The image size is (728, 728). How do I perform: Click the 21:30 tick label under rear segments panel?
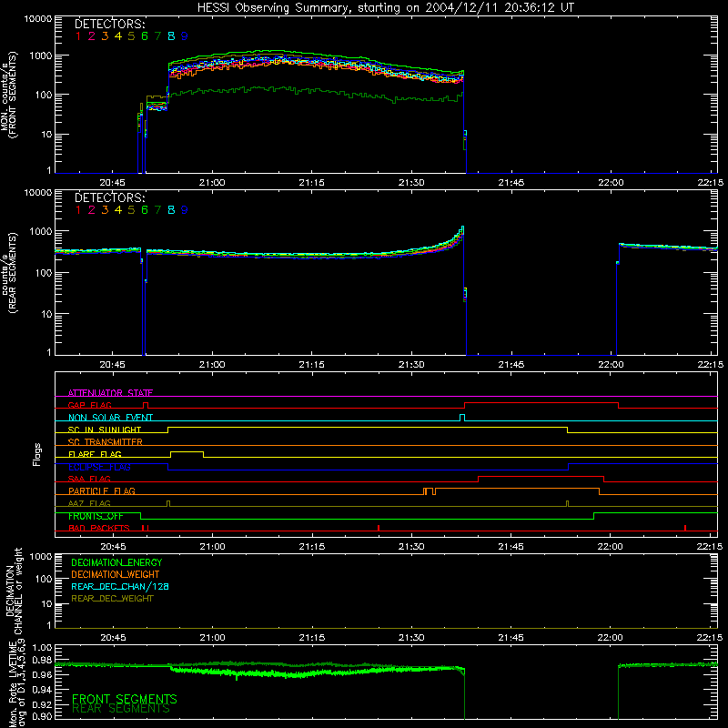click(411, 365)
